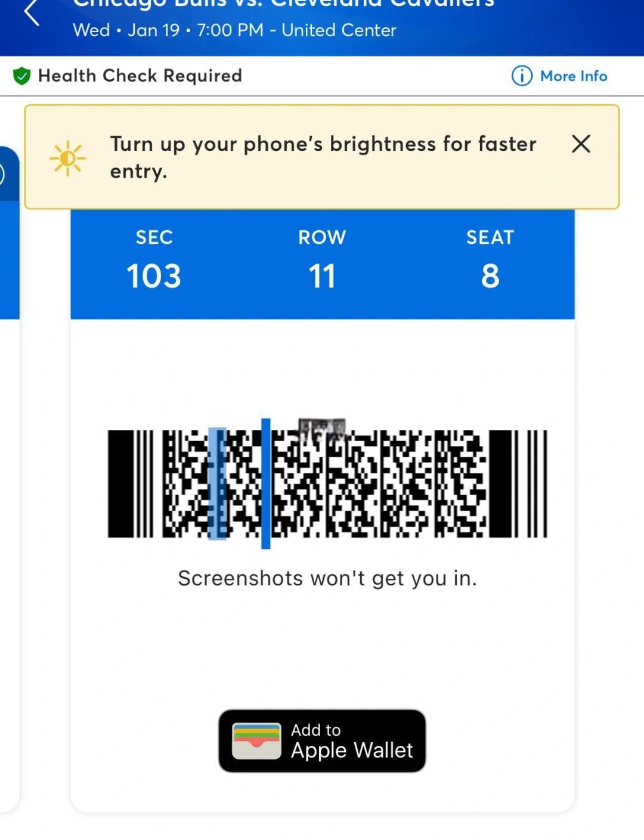This screenshot has height=840, width=644.
Task: Click the Apple Wallet cards icon
Action: pyautogui.click(x=256, y=741)
